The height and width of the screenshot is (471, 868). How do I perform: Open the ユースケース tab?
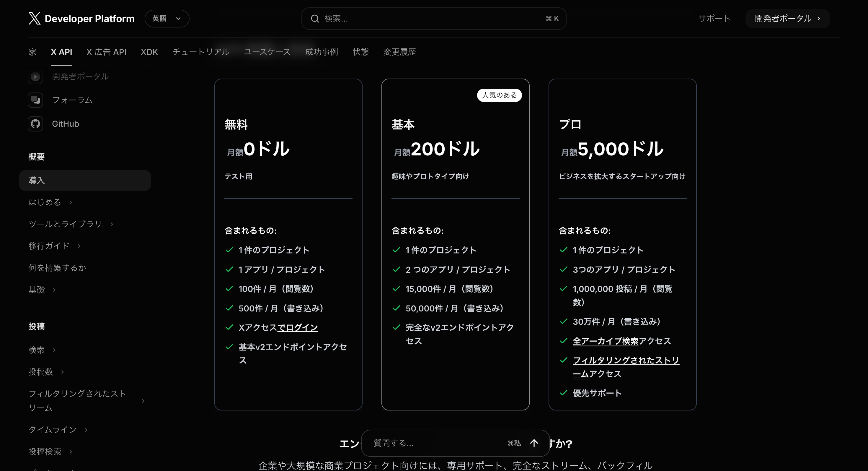click(x=267, y=52)
